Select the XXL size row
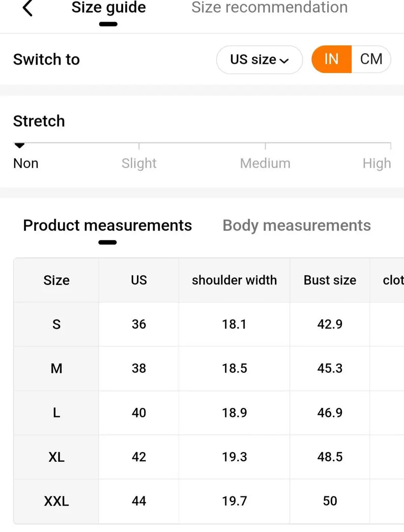 click(56, 501)
